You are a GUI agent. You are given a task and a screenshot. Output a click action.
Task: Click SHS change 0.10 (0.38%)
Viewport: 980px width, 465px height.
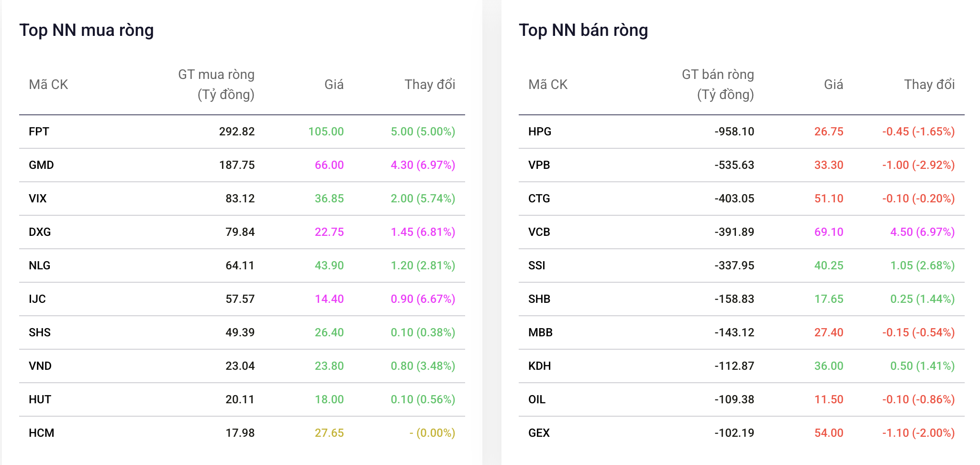[423, 332]
